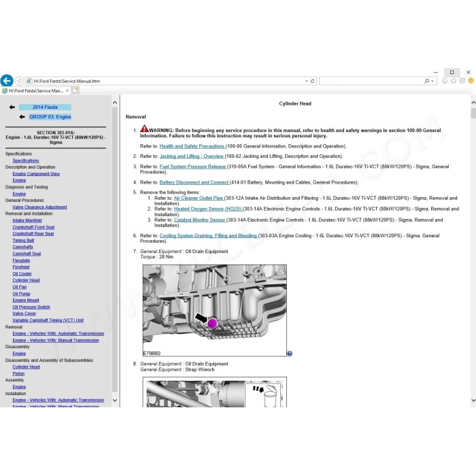Open Removal Engine - Automatic Transmission link
The height and width of the screenshot is (476, 476).
tap(58, 334)
